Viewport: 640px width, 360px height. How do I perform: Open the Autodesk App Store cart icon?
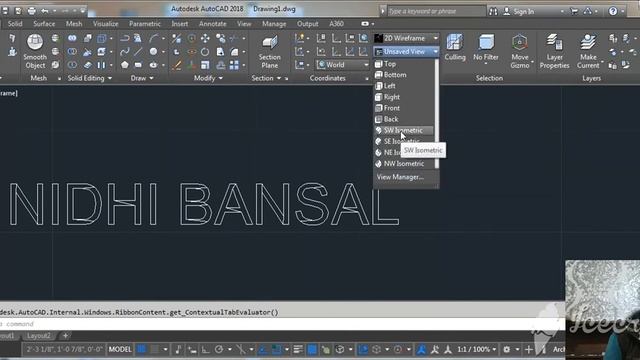click(573, 11)
